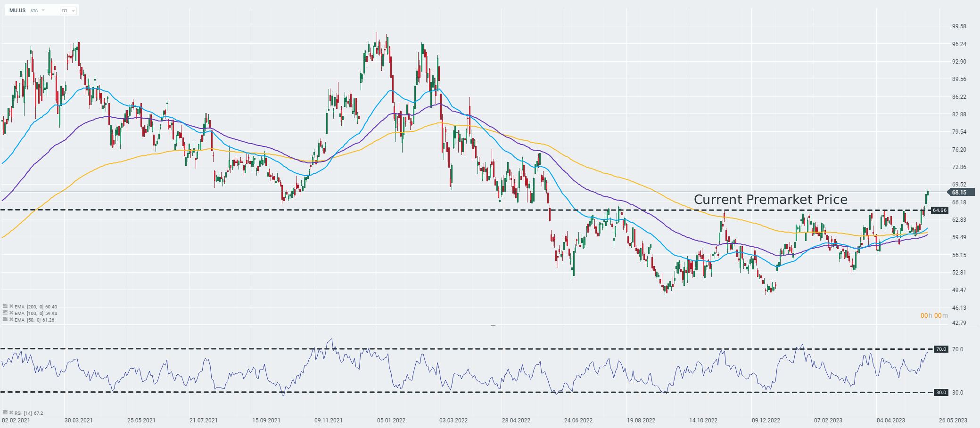
Task: Expand the MU.US STC symbol dropdown arrow
Action: pos(43,10)
